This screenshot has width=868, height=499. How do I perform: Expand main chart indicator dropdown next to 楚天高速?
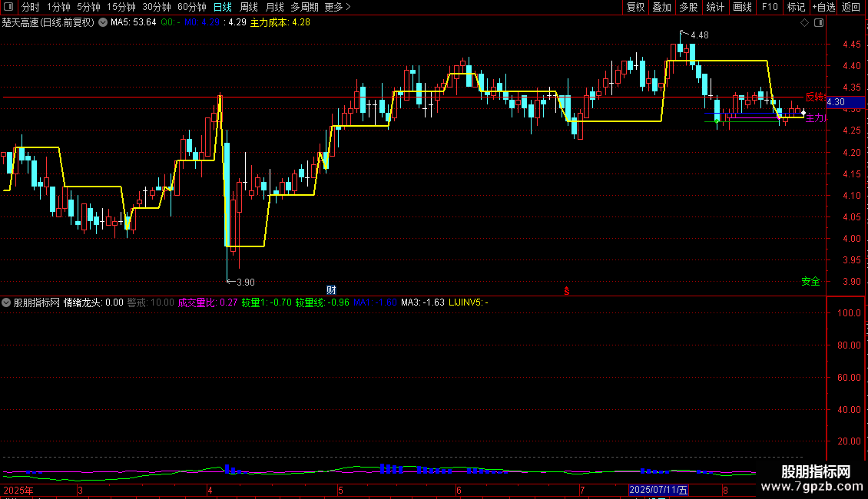point(103,23)
